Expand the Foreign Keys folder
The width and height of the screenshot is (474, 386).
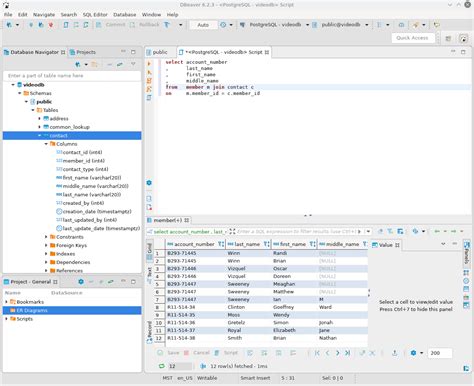tap(46, 245)
